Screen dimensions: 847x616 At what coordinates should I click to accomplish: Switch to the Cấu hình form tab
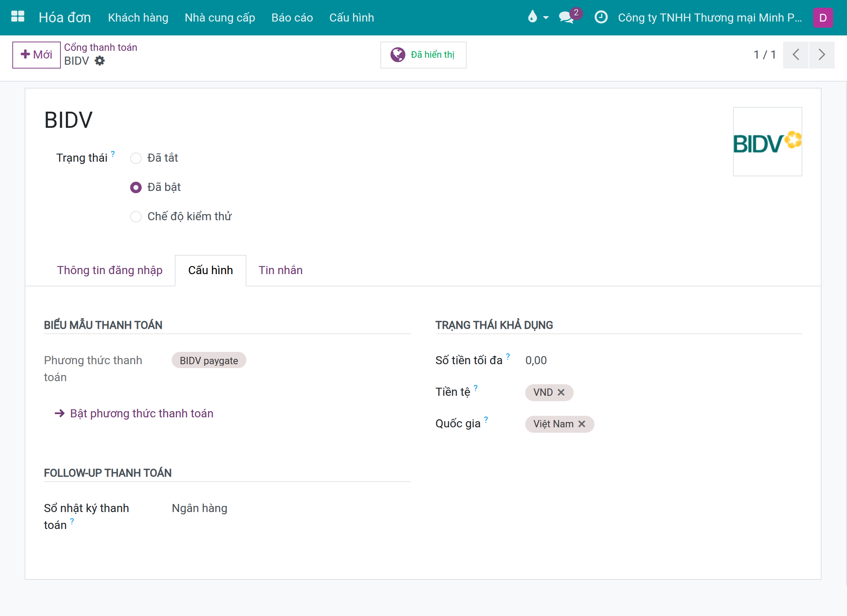point(211,270)
